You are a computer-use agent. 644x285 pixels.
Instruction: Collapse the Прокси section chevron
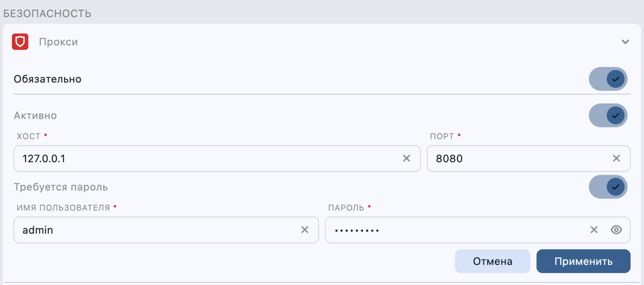pyautogui.click(x=625, y=42)
